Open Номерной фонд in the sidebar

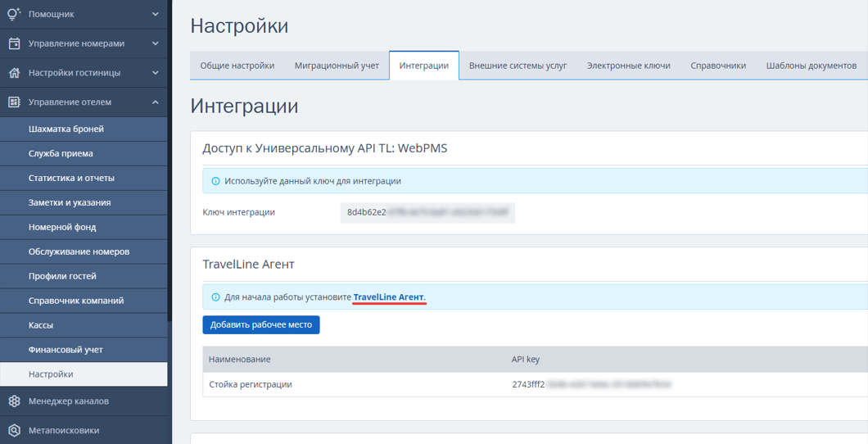click(84, 227)
